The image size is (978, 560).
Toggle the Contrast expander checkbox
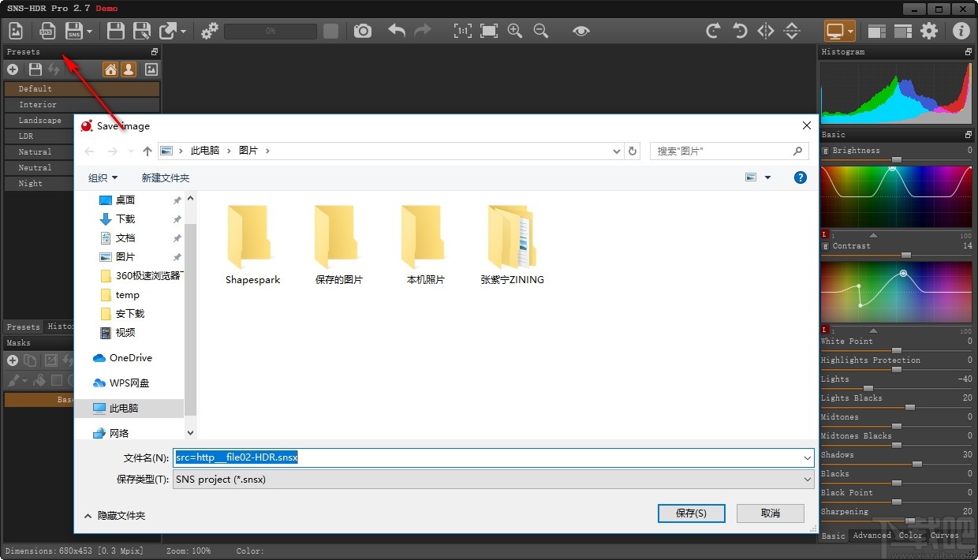point(826,246)
